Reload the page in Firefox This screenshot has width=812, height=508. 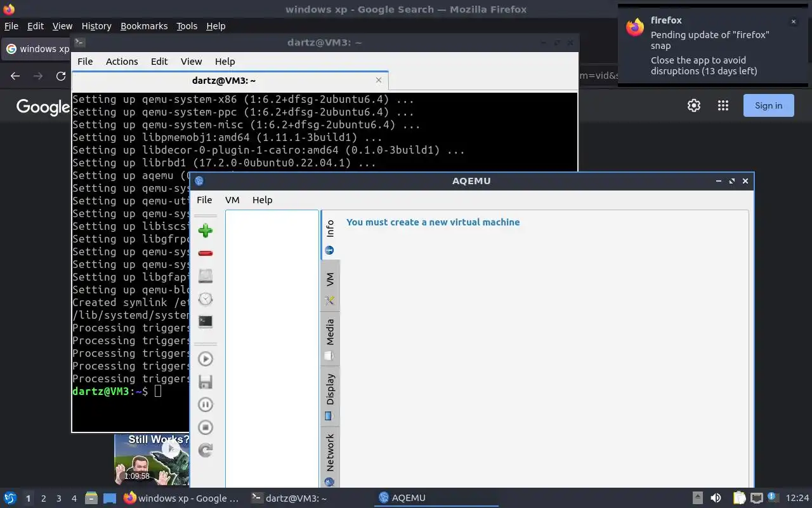(61, 76)
